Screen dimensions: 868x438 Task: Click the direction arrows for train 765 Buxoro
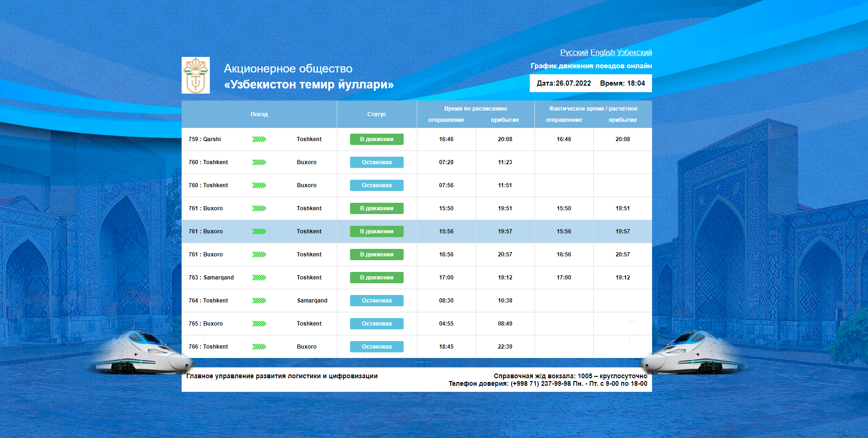(x=259, y=324)
